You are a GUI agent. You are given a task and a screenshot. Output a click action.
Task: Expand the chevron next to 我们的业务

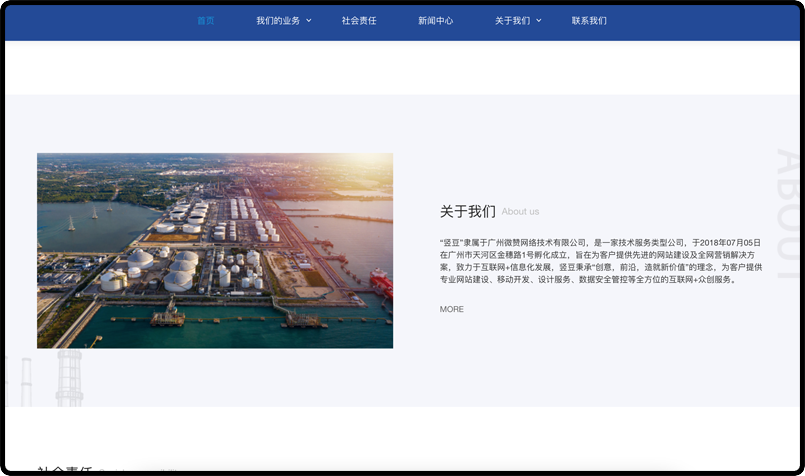309,21
